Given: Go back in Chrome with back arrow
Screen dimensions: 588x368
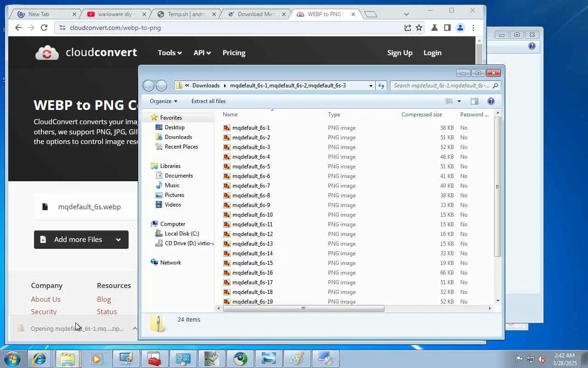Looking at the screenshot, I should [x=18, y=28].
